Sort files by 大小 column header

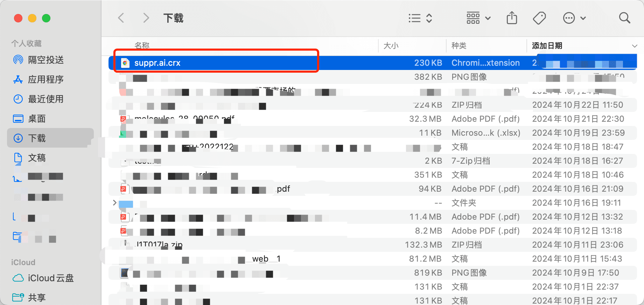[391, 46]
